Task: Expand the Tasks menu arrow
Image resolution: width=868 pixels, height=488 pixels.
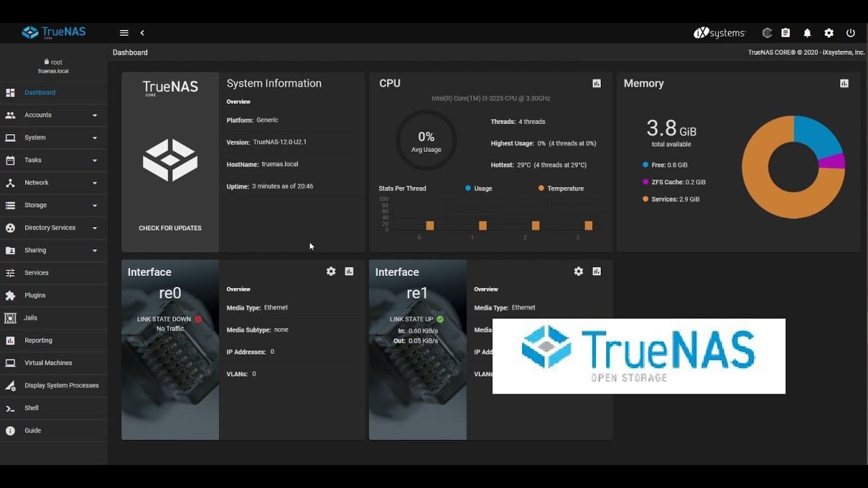Action: pos(95,161)
